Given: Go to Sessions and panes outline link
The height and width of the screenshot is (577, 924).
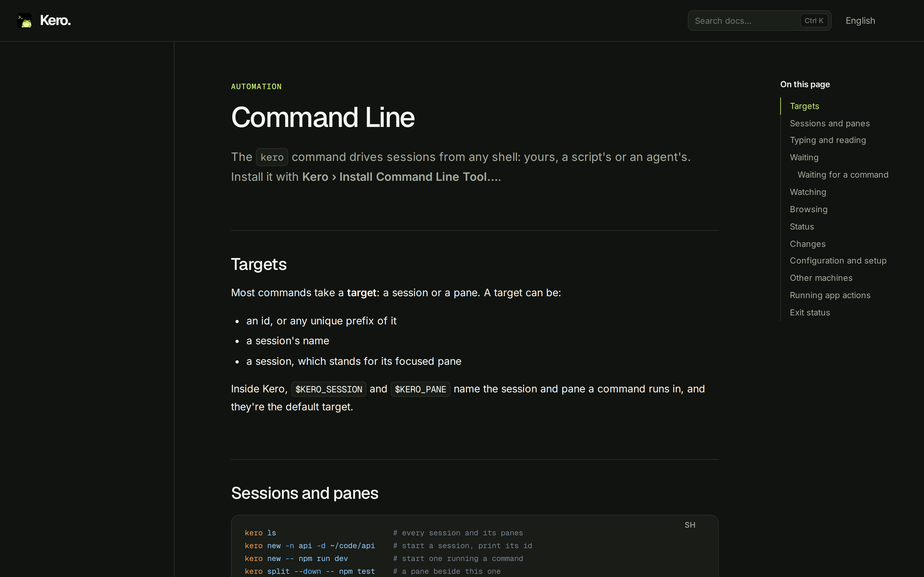Looking at the screenshot, I should pos(829,123).
